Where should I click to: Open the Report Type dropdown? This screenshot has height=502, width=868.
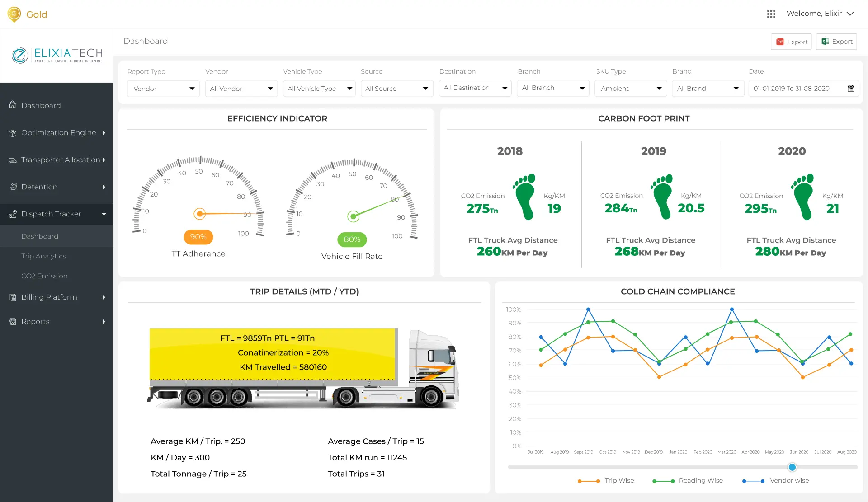163,89
